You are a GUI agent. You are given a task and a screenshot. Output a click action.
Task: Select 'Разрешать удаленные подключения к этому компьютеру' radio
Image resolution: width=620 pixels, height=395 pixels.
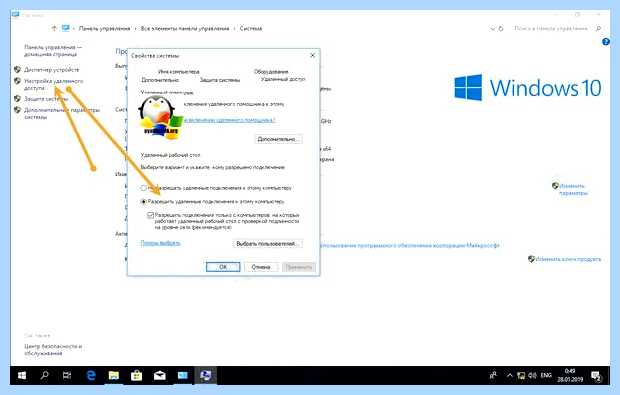[x=144, y=202]
